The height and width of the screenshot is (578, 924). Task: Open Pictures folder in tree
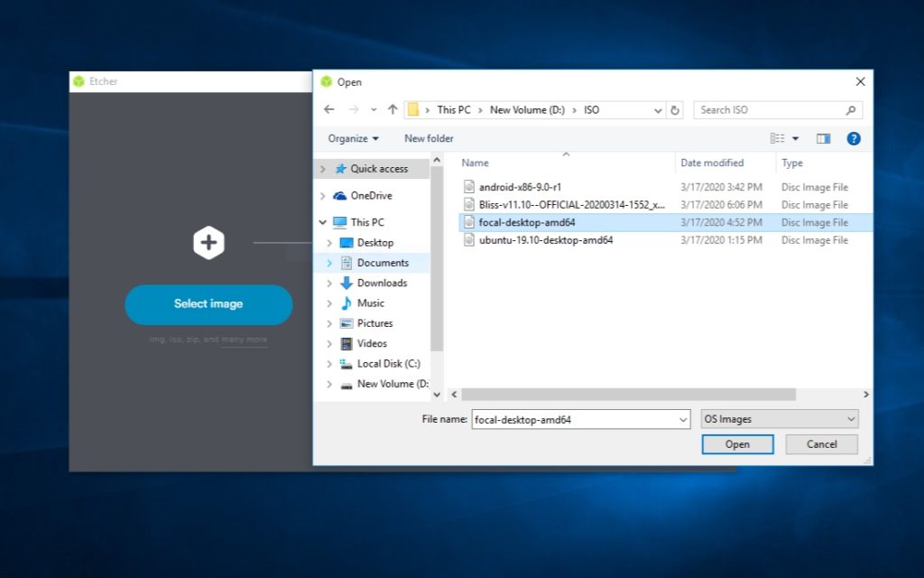374,323
